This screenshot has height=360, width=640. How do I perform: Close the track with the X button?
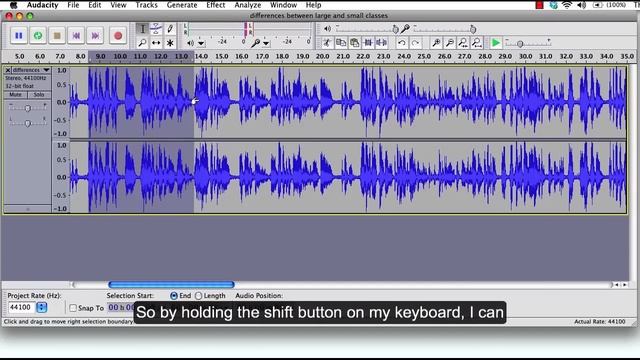coord(8,70)
